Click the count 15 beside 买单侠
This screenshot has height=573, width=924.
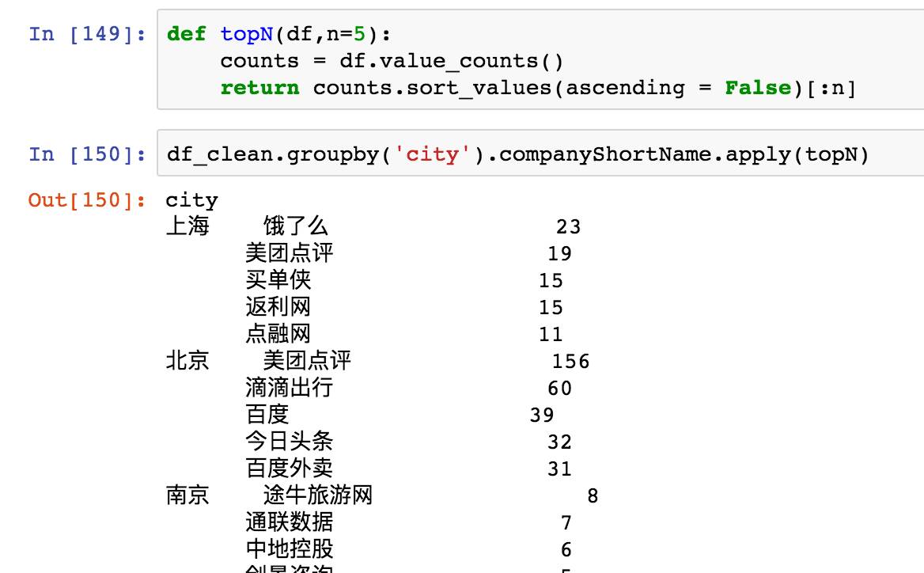(551, 281)
